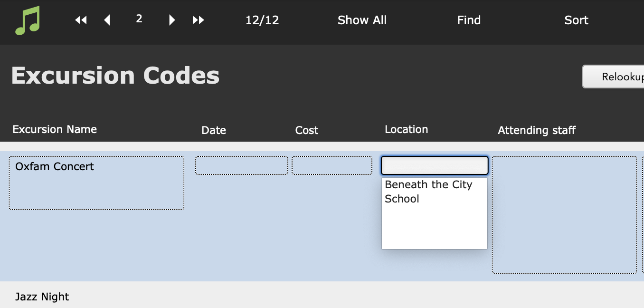Open Sort in the toolbar

576,20
